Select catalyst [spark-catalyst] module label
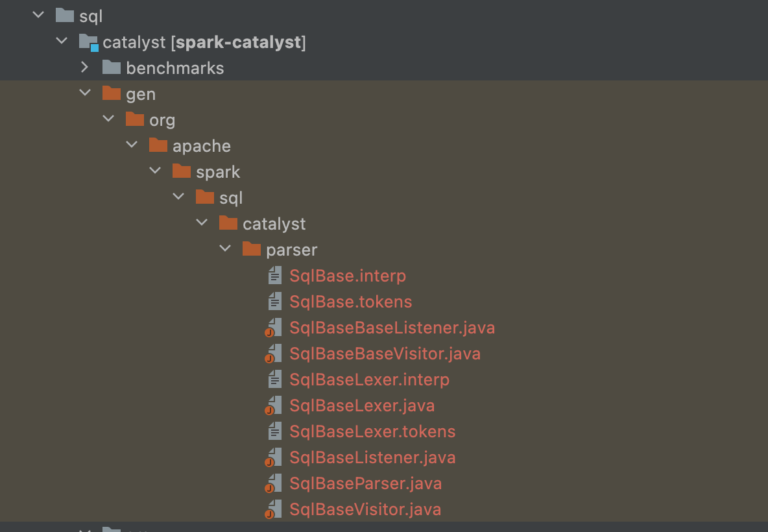 [204, 42]
